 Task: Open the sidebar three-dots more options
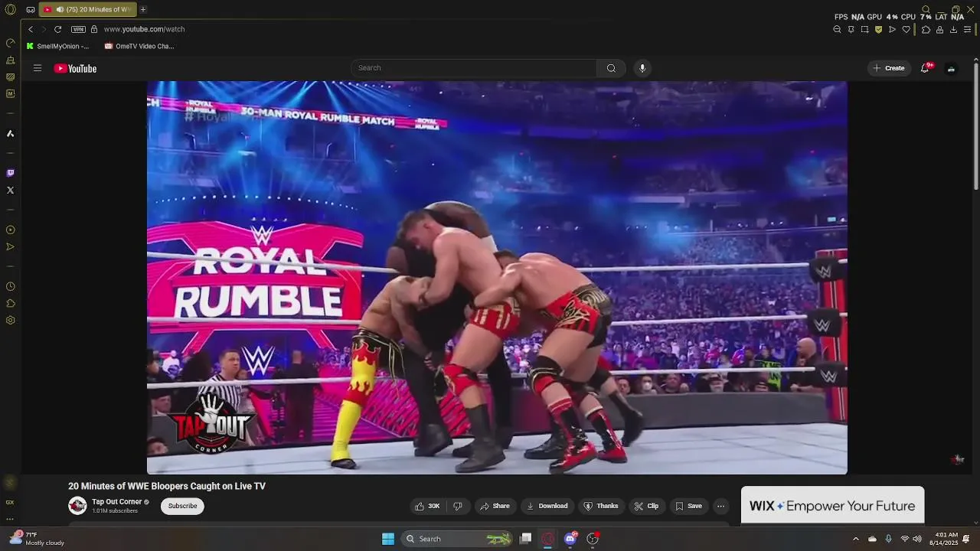(x=10, y=519)
